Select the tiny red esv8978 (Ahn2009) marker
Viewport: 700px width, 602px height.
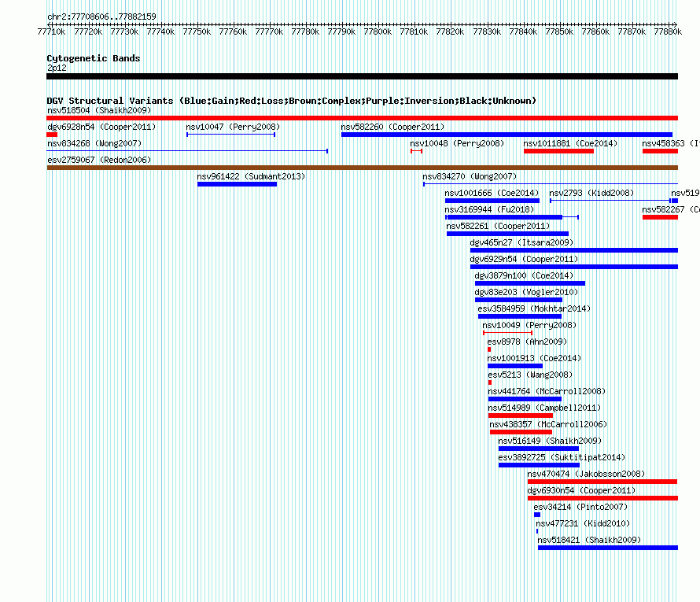point(489,349)
